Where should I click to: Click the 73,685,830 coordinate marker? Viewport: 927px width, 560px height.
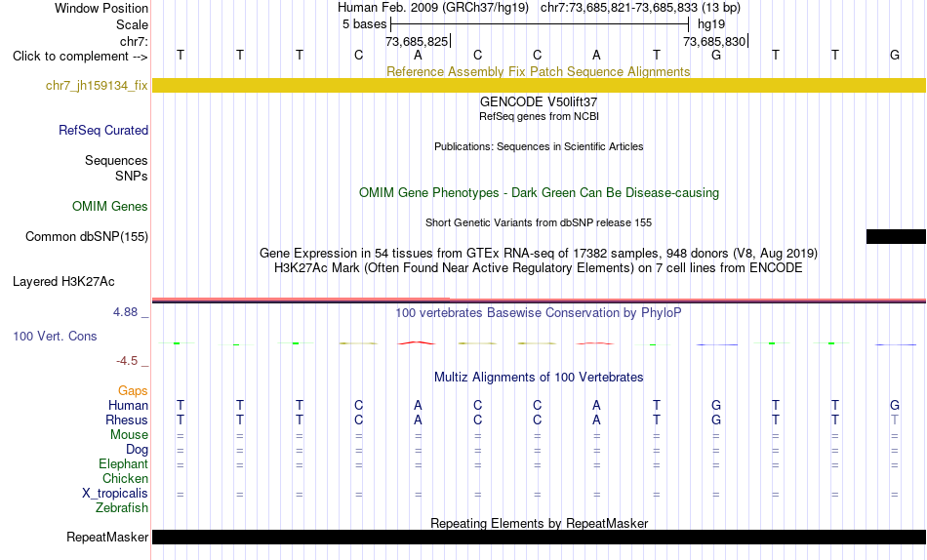click(x=714, y=41)
